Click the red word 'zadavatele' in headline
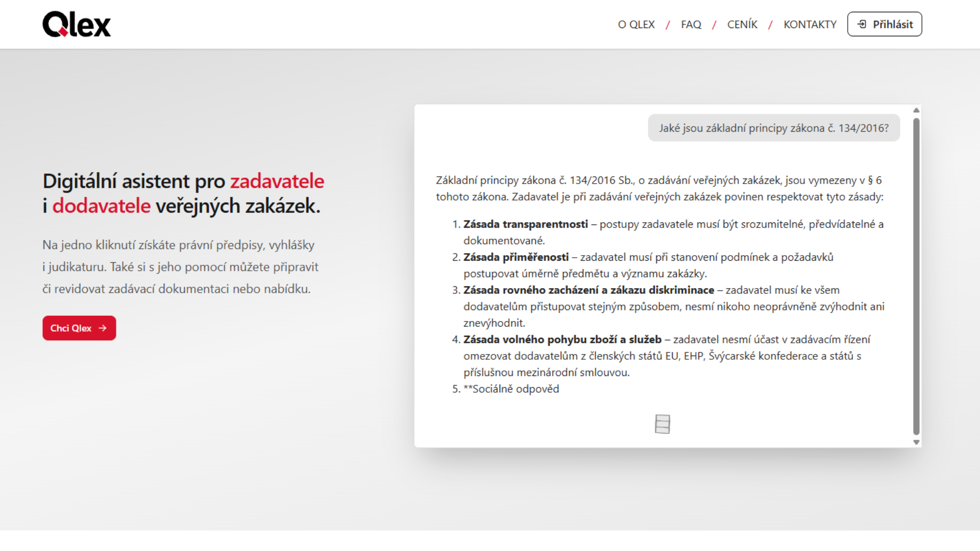 277,181
